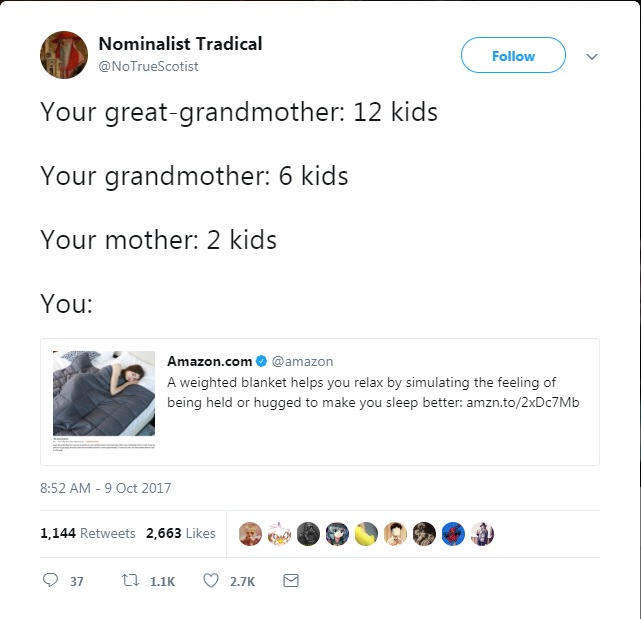Open the 8:52 AM - 9 Oct 2017 timestamp
641x619 pixels.
click(105, 488)
